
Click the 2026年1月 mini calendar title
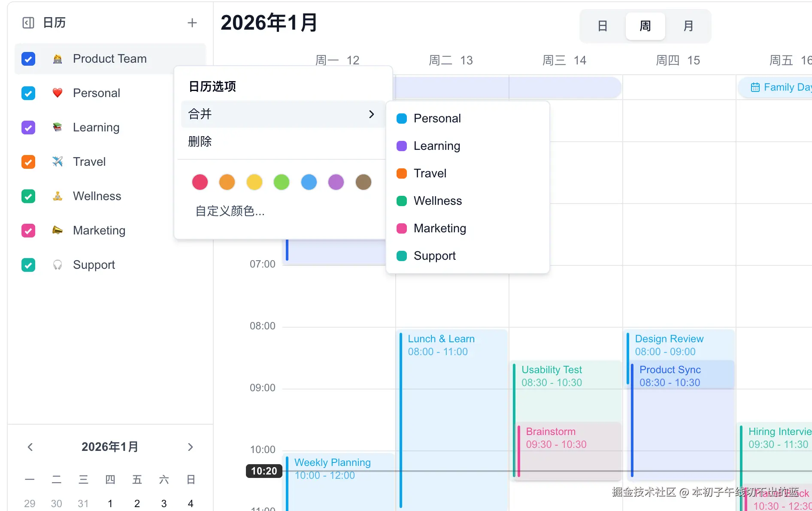[x=110, y=447]
